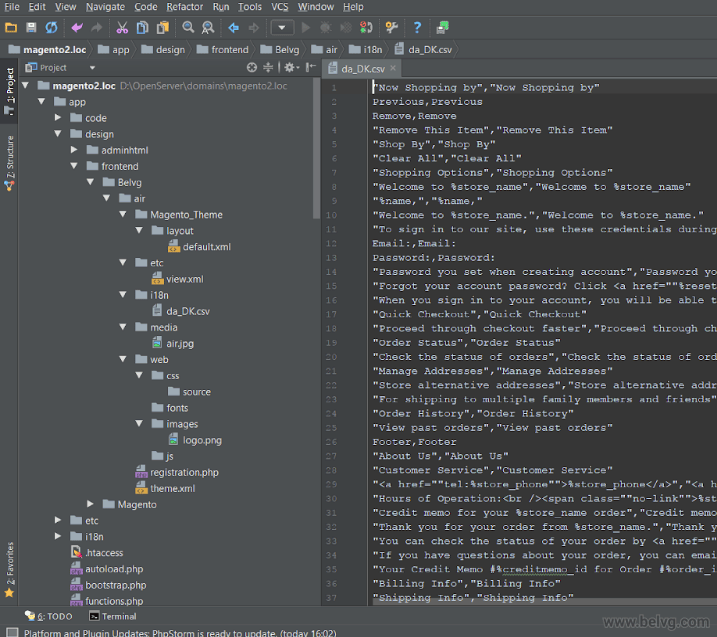Collapse the magento2.loc root node
This screenshot has width=717, height=637.
[x=26, y=86]
